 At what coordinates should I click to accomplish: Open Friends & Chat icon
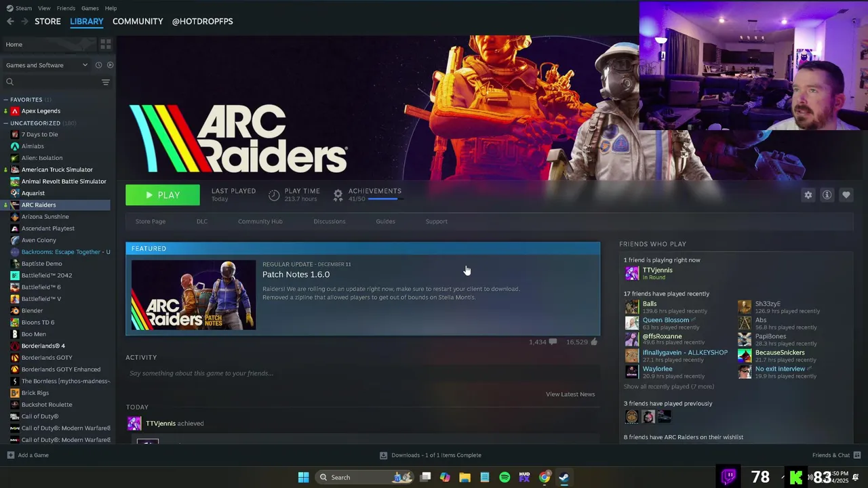click(857, 455)
